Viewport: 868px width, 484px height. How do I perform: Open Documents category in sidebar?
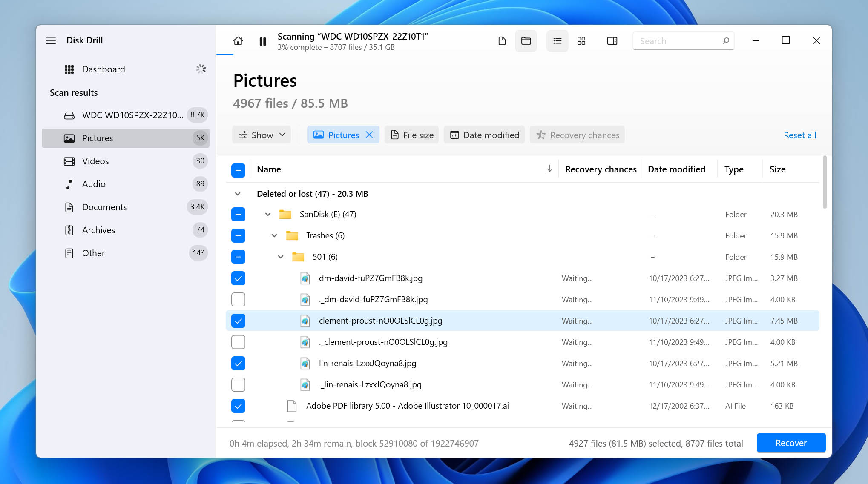click(126, 207)
